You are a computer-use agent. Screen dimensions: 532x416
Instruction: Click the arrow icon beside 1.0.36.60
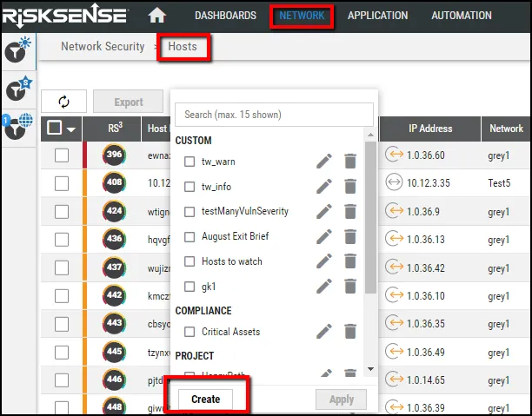tap(394, 155)
